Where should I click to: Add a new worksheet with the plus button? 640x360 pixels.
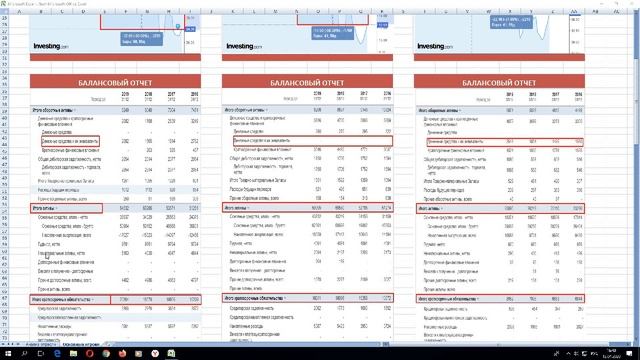coord(108,344)
